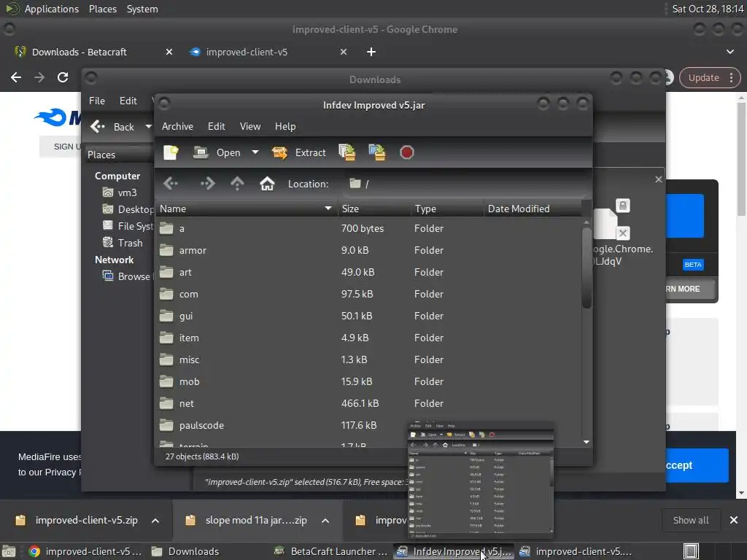Click the show desktop icon in taskbar
747x560 pixels.
pyautogui.click(x=9, y=551)
